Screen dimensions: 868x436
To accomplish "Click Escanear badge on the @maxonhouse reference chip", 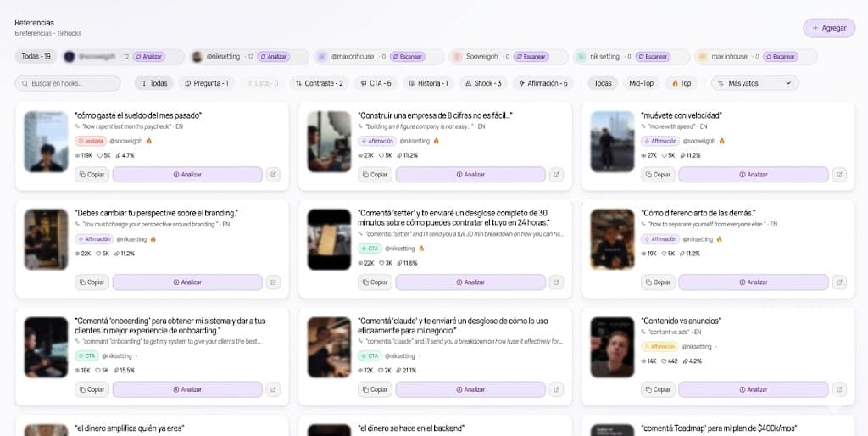I will (x=407, y=57).
